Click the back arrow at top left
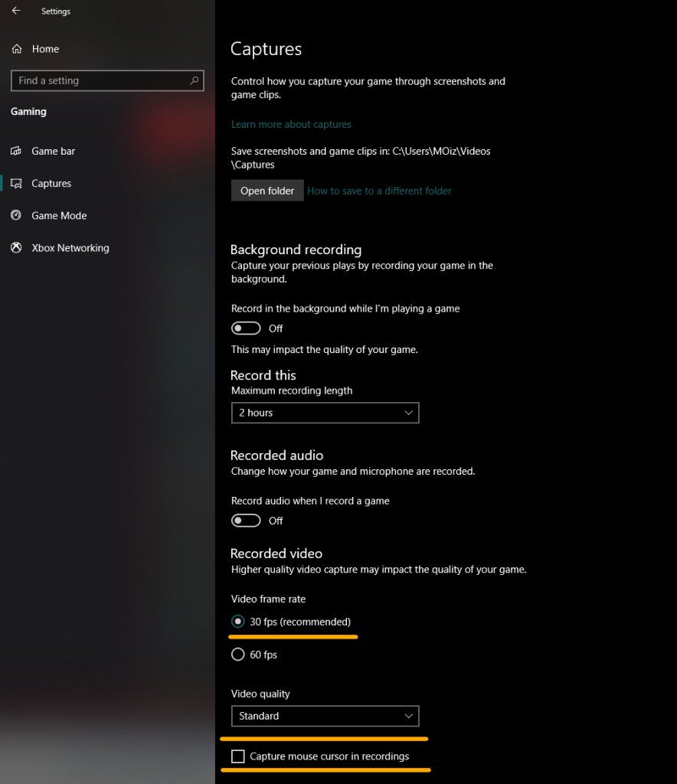Screen dimensions: 677x784 [x=15, y=11]
